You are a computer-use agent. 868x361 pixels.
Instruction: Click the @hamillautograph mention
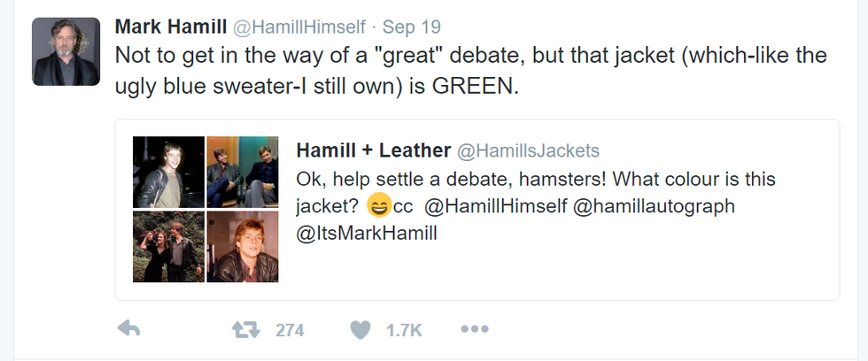657,206
